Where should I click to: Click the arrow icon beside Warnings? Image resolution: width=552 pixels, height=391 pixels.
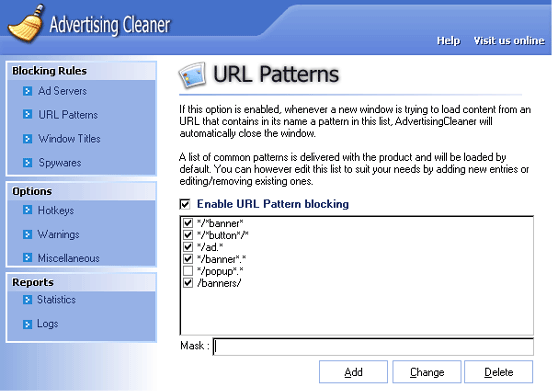click(x=27, y=234)
